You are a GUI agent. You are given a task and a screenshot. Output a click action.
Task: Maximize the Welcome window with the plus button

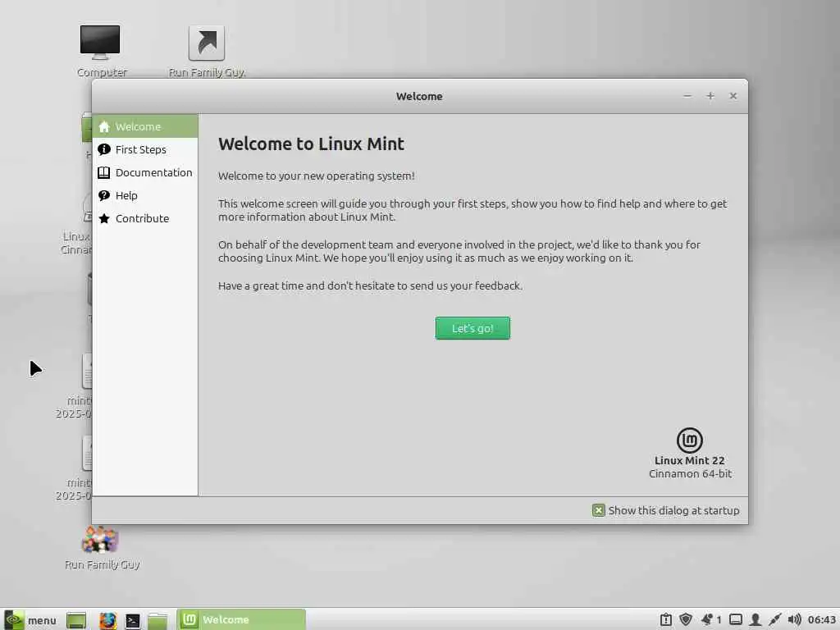coord(710,96)
